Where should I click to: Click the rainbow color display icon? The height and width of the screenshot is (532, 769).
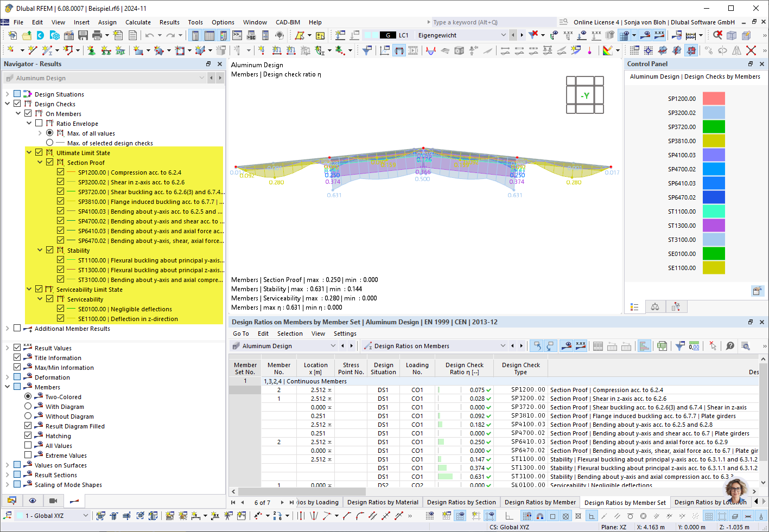point(608,50)
